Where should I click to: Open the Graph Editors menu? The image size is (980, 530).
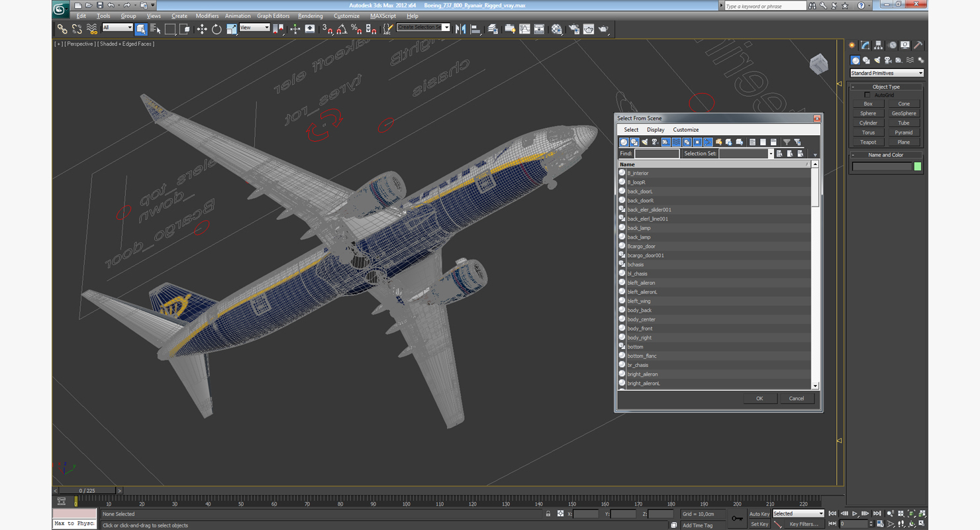tap(273, 16)
